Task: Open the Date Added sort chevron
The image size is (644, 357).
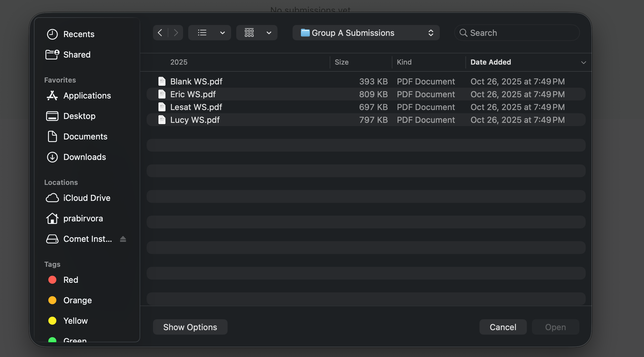Action: (584, 62)
